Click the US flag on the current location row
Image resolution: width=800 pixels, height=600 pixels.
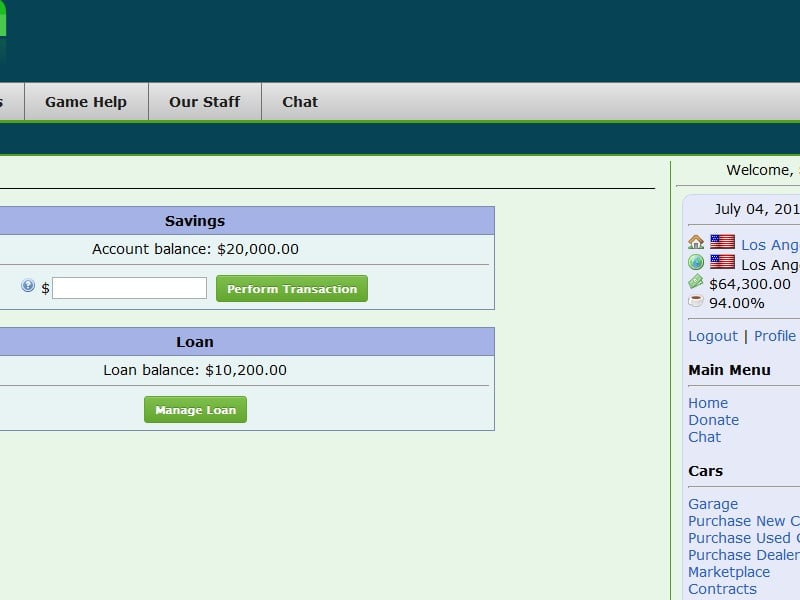click(x=721, y=264)
